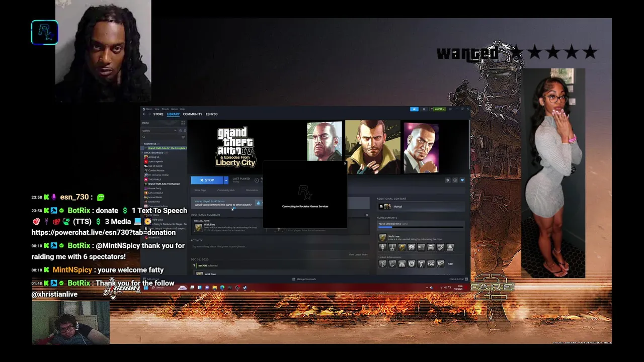
Task: Select DC Universe Online in library list
Action: [x=158, y=175]
